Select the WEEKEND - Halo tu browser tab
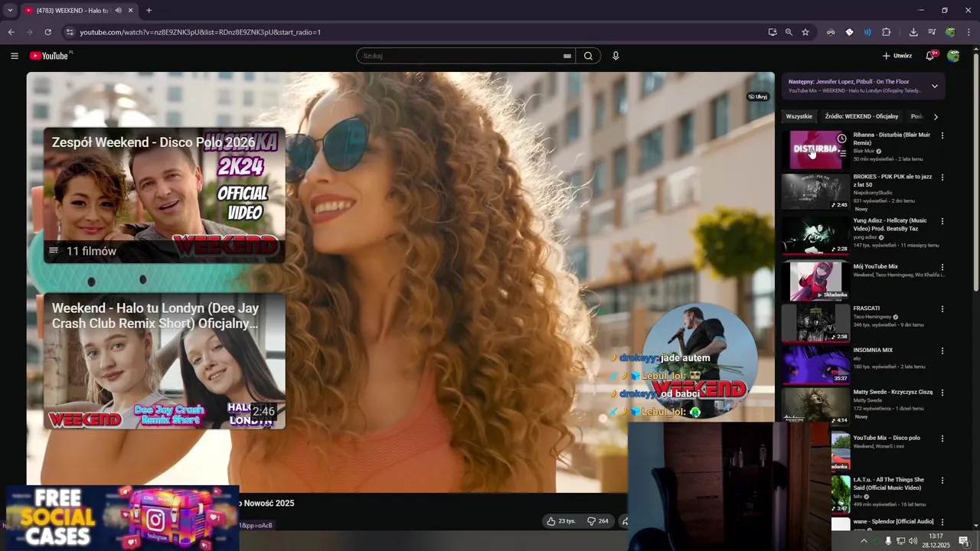Image resolution: width=980 pixels, height=551 pixels. 78,11
